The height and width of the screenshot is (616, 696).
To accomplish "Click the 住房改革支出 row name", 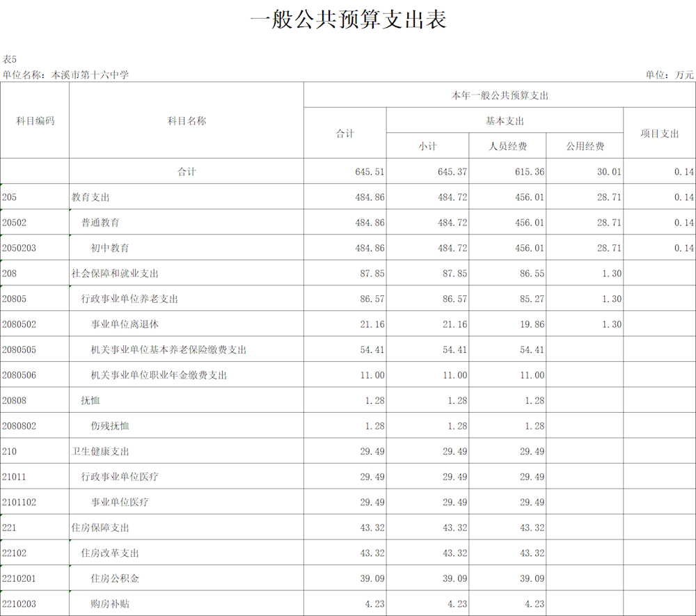I will click(x=110, y=553).
